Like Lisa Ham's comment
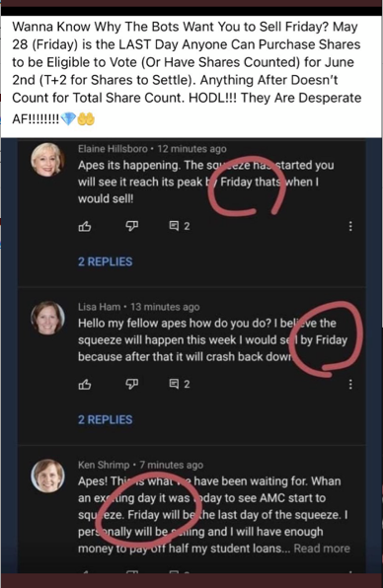 pyautogui.click(x=85, y=385)
